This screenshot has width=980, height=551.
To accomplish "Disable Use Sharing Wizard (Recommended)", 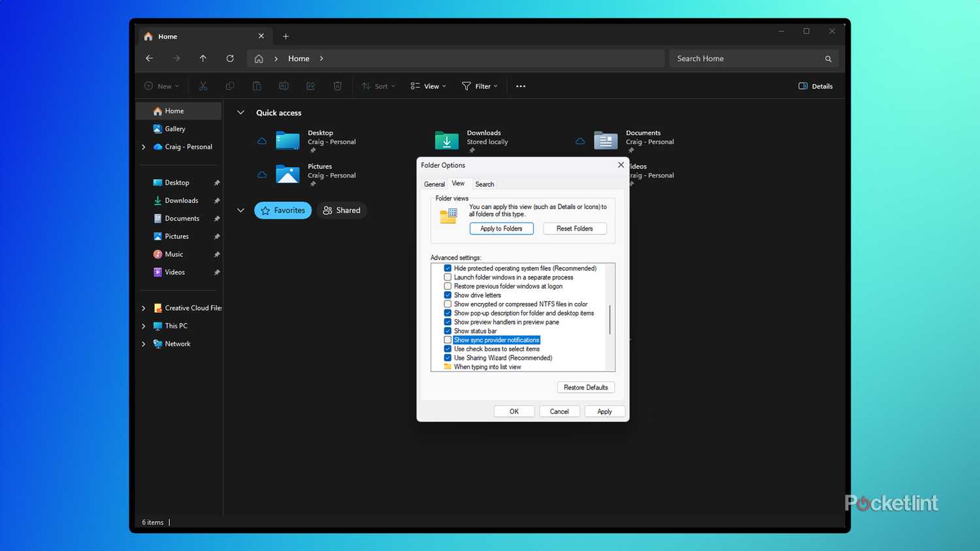I will coord(448,358).
